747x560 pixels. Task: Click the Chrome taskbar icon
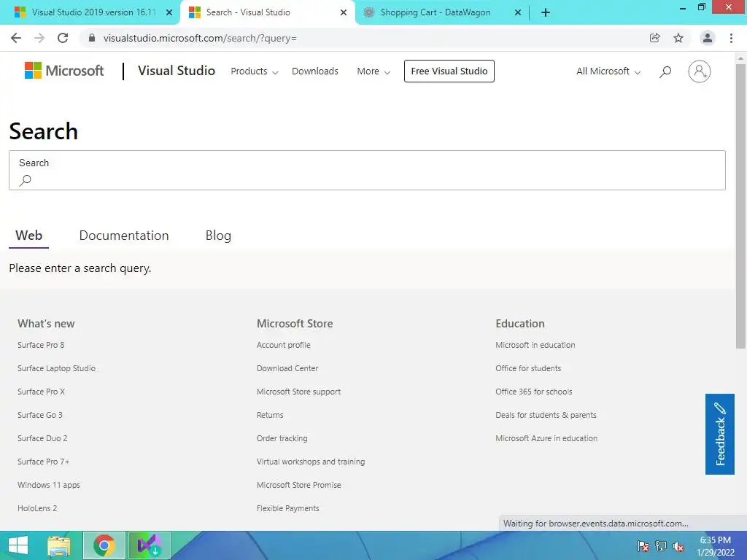coord(104,545)
